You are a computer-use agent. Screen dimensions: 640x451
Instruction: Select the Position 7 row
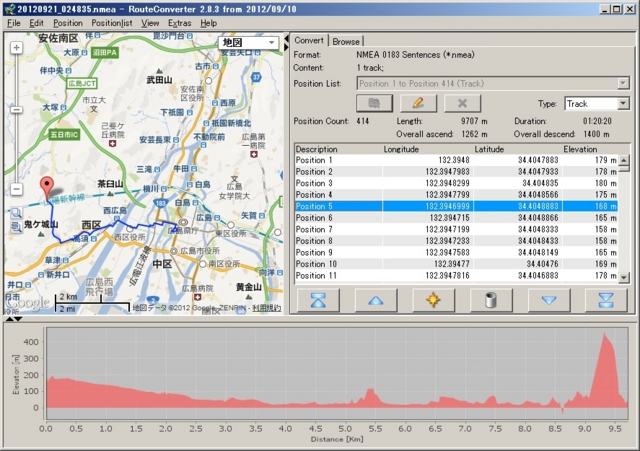[x=456, y=229]
